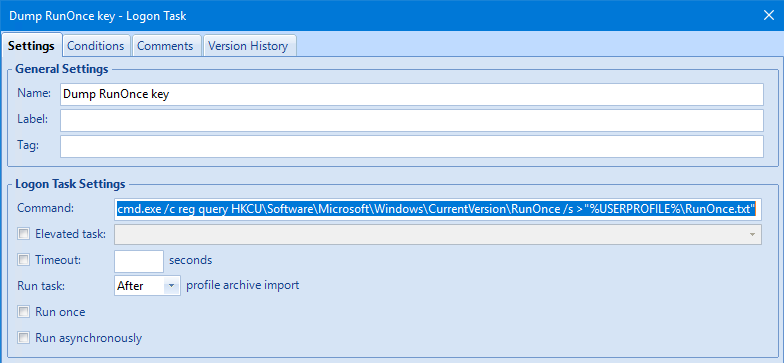Click the 'General Settings' group heading
This screenshot has width=784, height=363.
pyautogui.click(x=62, y=69)
